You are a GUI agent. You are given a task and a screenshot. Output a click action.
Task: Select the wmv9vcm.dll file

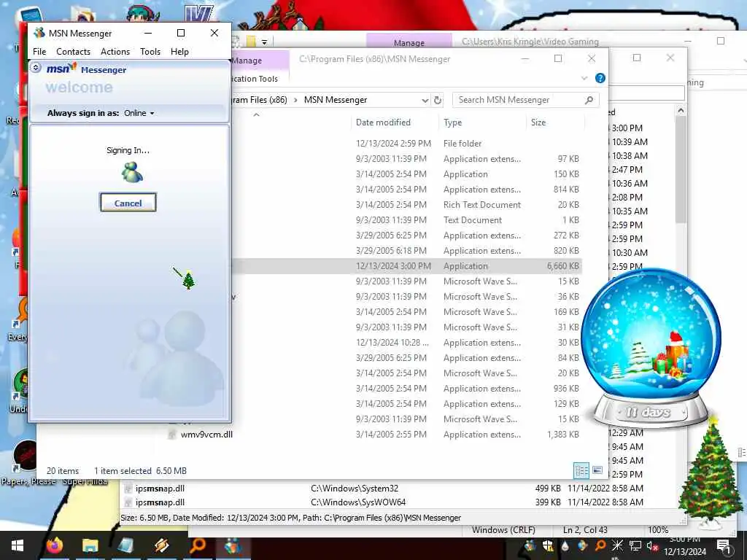click(206, 435)
